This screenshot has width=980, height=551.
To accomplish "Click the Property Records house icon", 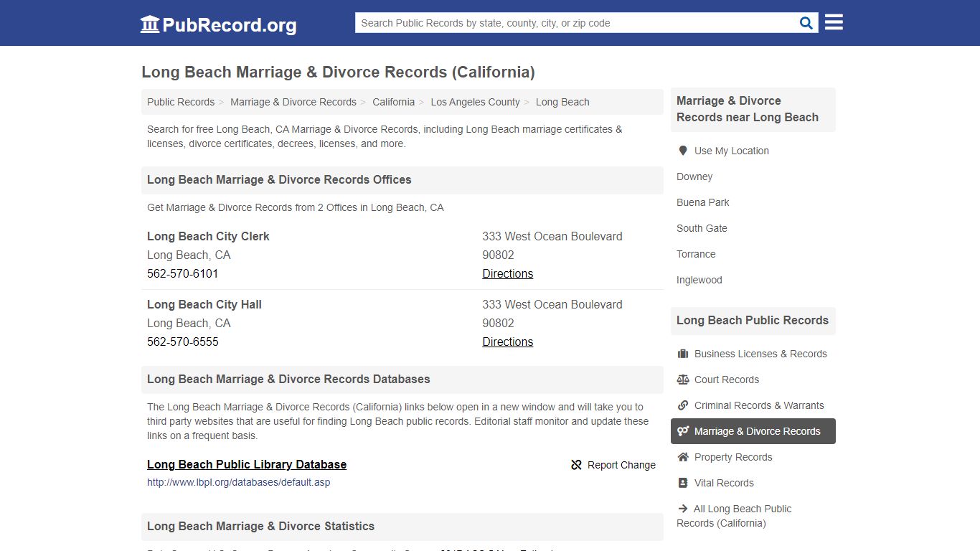I will [682, 457].
